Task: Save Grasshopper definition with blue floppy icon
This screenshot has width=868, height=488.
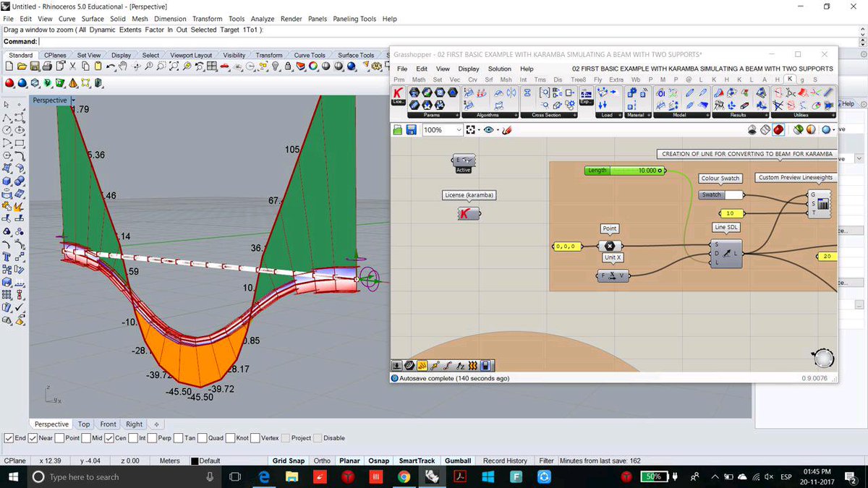Action: pyautogui.click(x=411, y=130)
